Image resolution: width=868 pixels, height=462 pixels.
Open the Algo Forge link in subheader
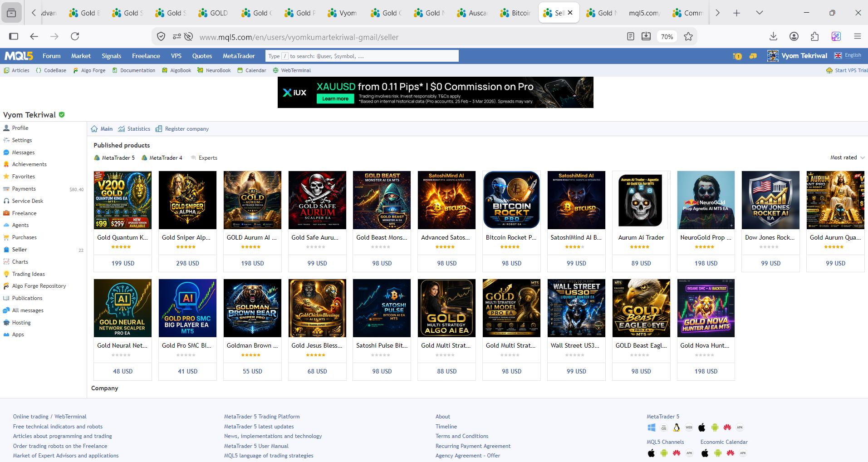(x=89, y=70)
